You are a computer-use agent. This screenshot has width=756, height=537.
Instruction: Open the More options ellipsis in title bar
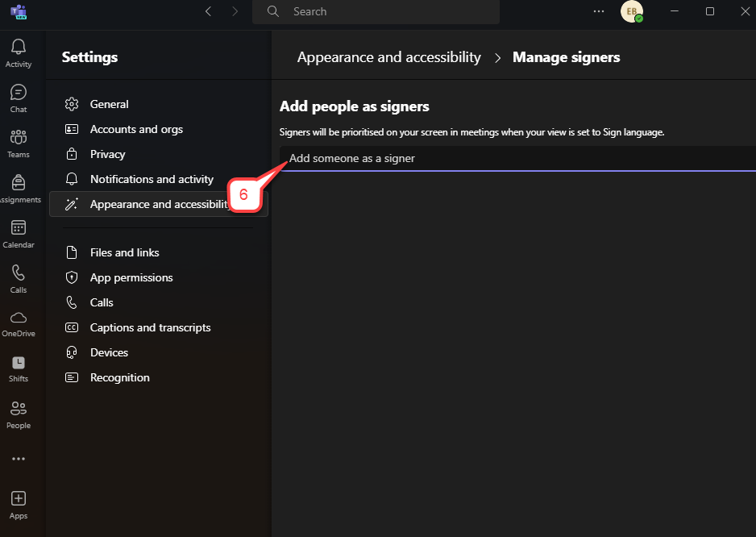point(598,11)
